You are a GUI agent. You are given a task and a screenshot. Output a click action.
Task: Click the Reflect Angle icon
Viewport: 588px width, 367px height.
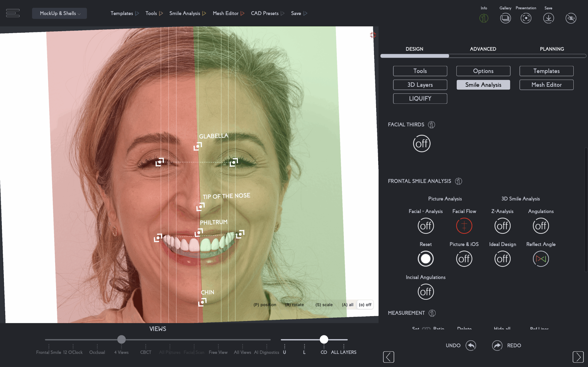click(541, 259)
